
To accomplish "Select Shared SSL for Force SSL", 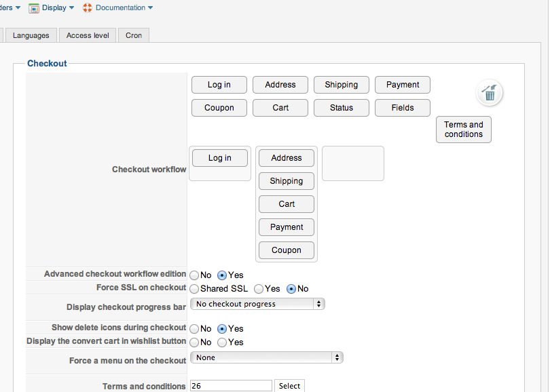I will (195, 289).
